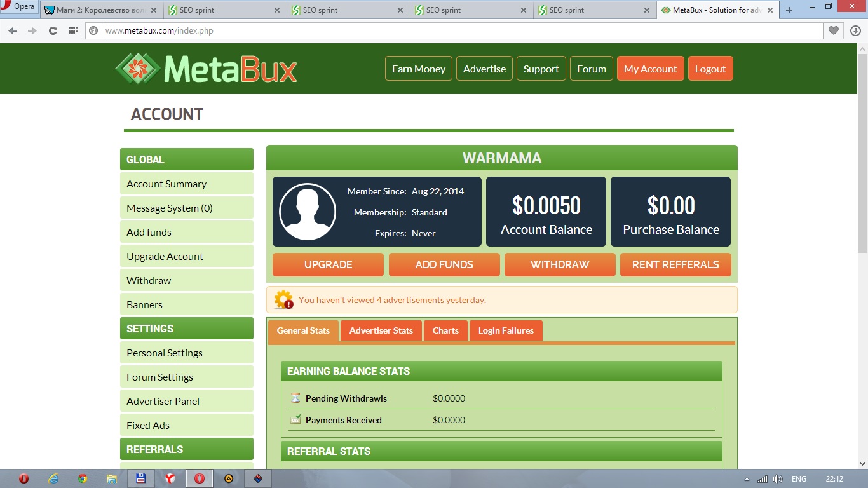
Task: Go back to the previous page
Action: tap(13, 30)
